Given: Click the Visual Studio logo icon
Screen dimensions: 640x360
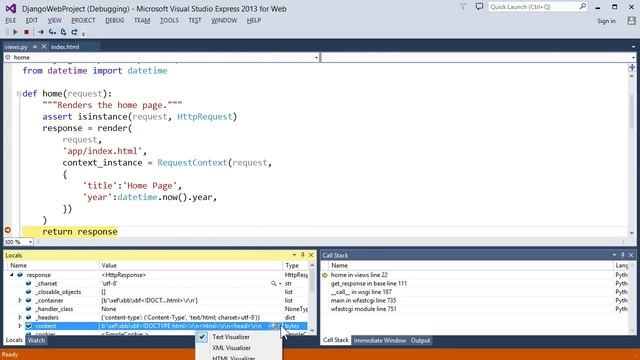Looking at the screenshot, I should [11, 8].
